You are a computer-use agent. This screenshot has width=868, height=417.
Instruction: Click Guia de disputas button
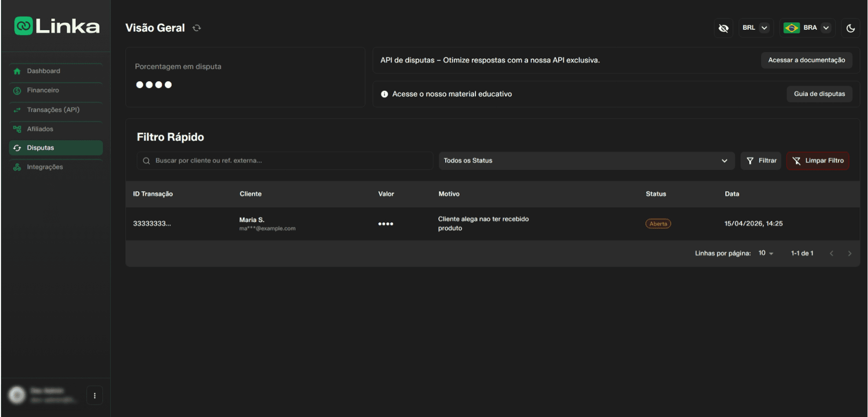(x=819, y=94)
